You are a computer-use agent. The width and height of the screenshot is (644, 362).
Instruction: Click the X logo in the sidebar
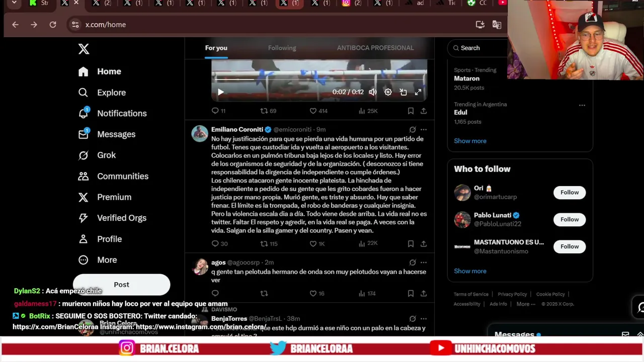84,49
